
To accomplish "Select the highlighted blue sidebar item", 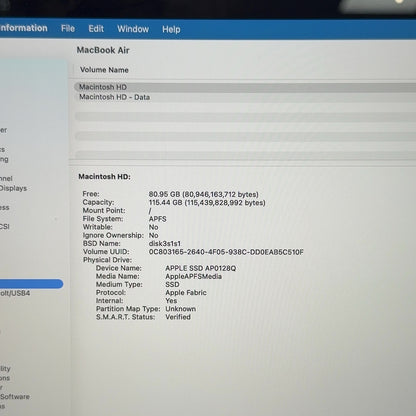I will click(x=31, y=284).
